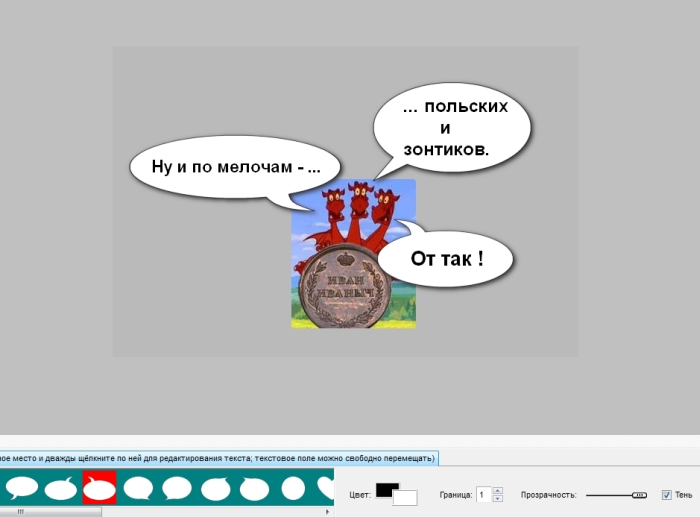Click the balloon strip scroll-right arrow
This screenshot has height=517, width=700.
click(x=328, y=512)
